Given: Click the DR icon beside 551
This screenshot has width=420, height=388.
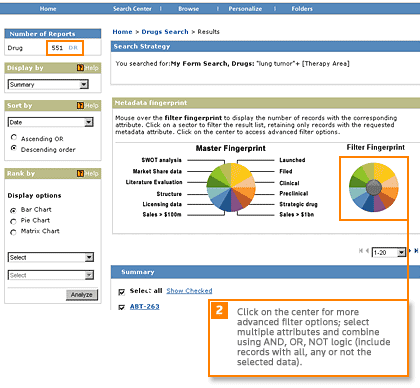Looking at the screenshot, I should [73, 48].
